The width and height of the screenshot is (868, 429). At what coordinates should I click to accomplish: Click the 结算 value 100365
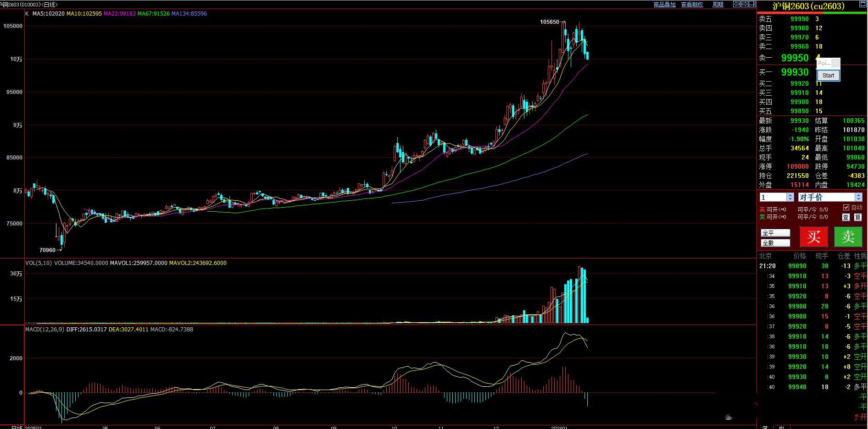854,121
